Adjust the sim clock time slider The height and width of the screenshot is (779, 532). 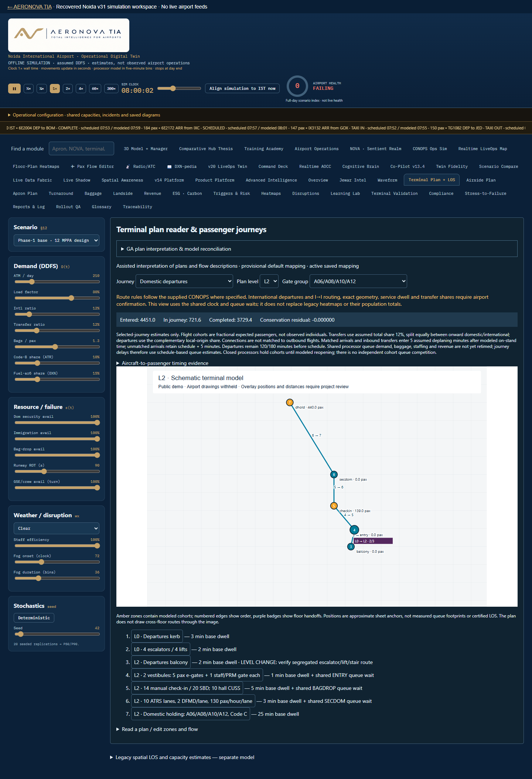[179, 88]
